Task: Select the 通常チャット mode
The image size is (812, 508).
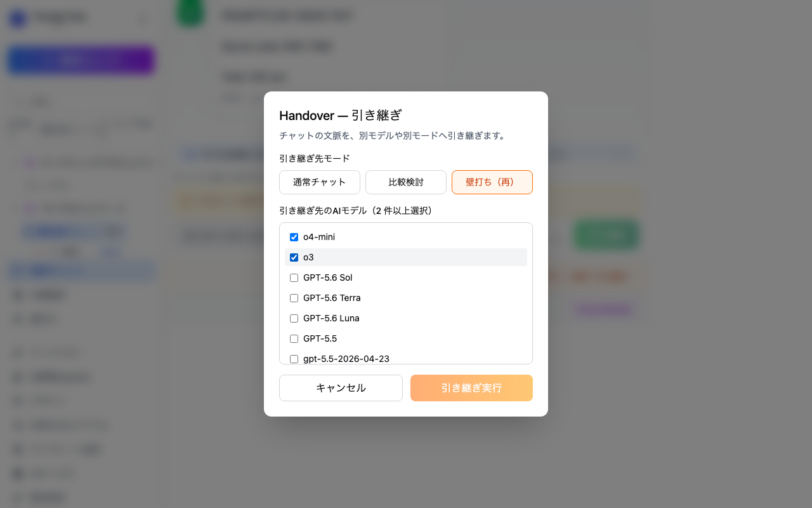Action: (320, 182)
